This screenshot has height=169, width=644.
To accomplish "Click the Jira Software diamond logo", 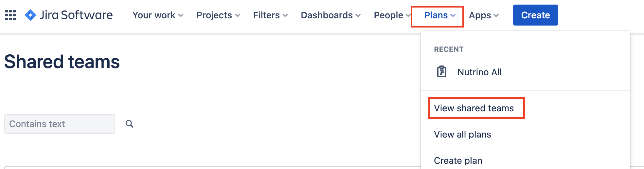I will pos(30,15).
